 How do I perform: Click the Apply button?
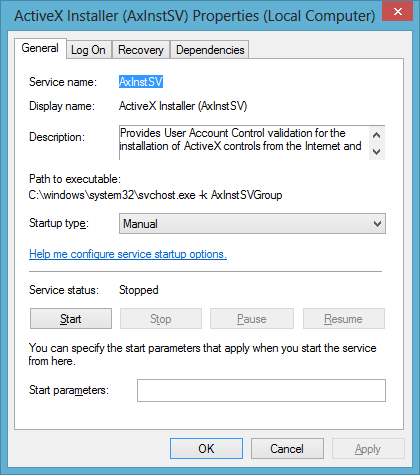click(x=368, y=449)
